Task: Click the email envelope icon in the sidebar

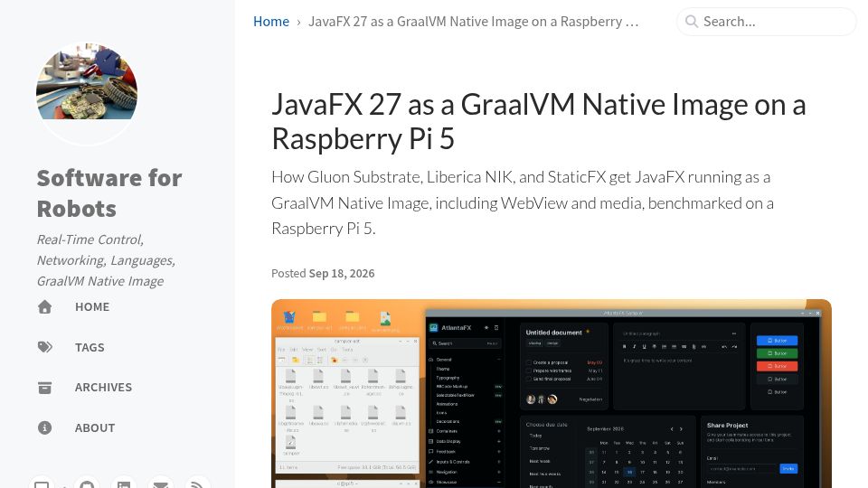Action: 161,483
